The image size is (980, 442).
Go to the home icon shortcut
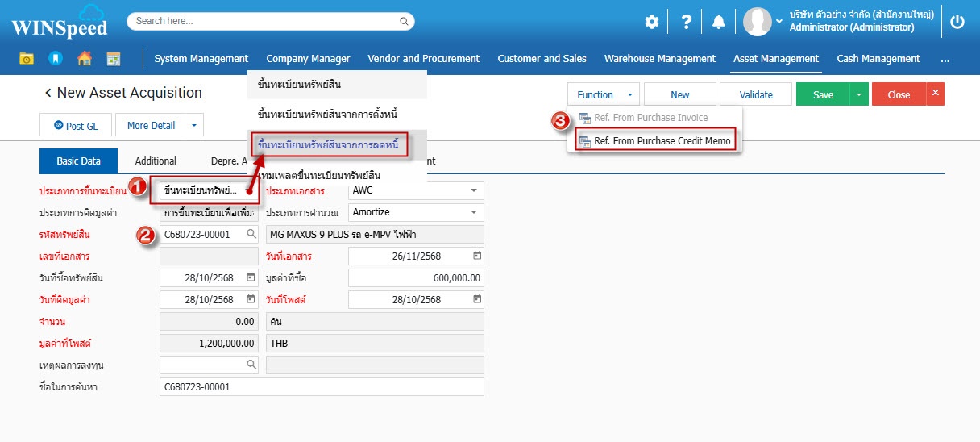pos(85,59)
